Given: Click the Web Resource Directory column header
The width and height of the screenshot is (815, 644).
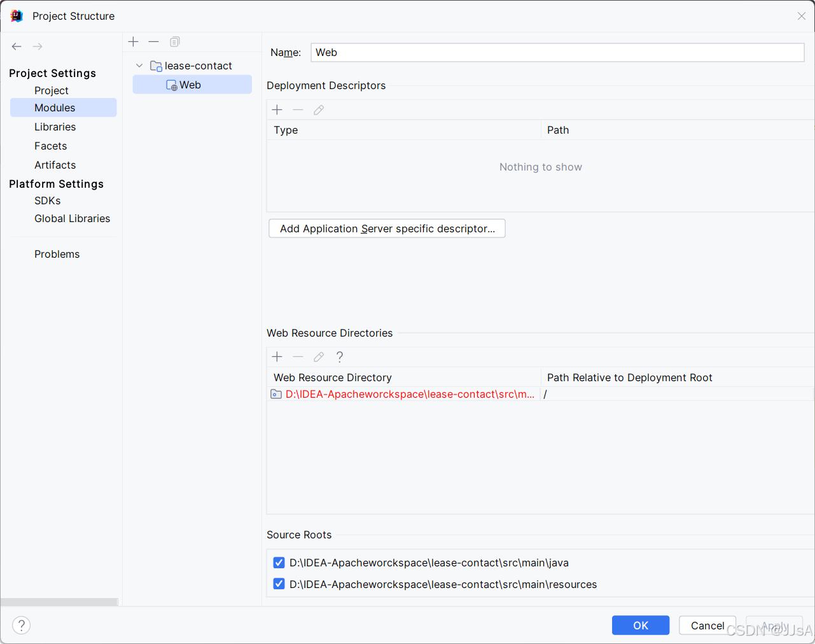Looking at the screenshot, I should tap(404, 377).
